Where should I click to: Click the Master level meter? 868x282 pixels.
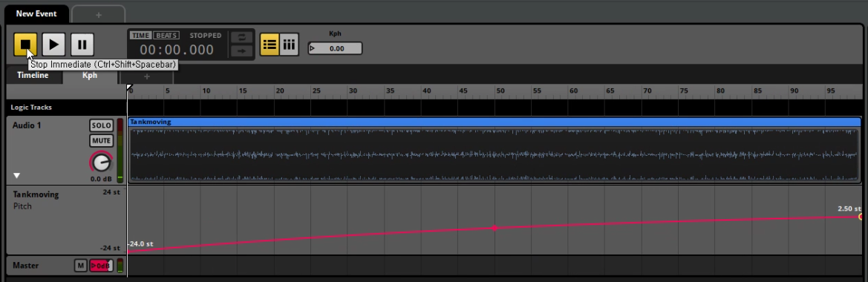pos(120,266)
